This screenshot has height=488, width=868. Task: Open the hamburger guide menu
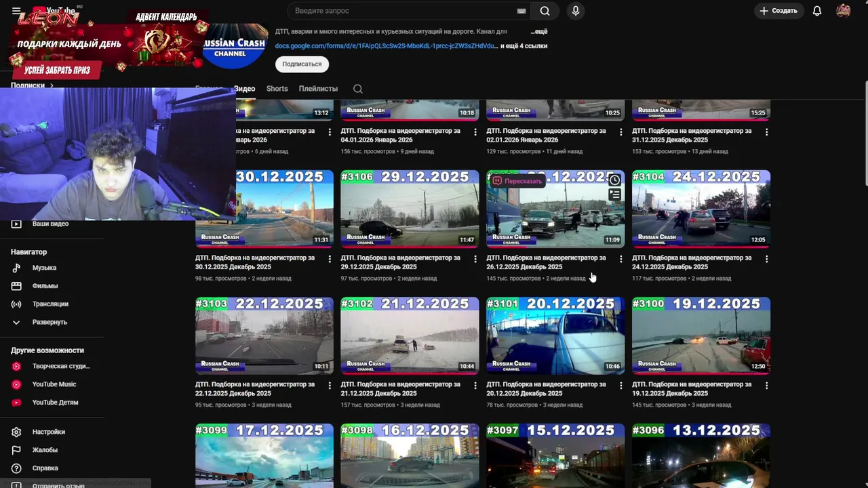[16, 11]
